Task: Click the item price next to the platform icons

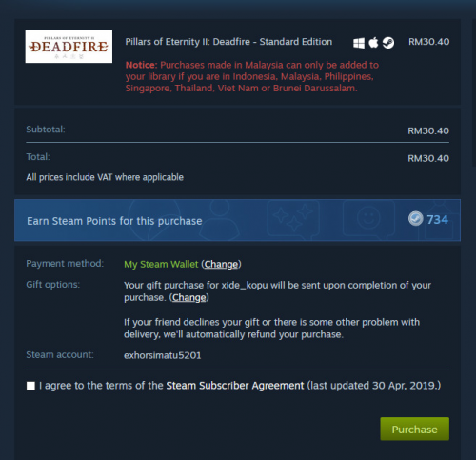Action: point(428,42)
